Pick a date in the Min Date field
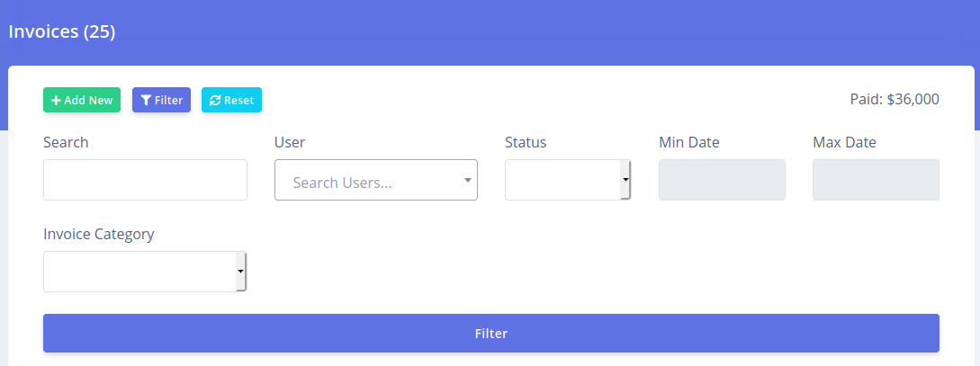The height and width of the screenshot is (366, 980). (722, 180)
